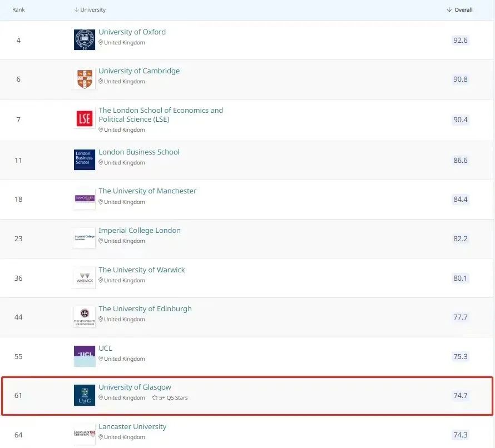
Task: Click the University of Oxford crest logo
Action: coord(85,39)
